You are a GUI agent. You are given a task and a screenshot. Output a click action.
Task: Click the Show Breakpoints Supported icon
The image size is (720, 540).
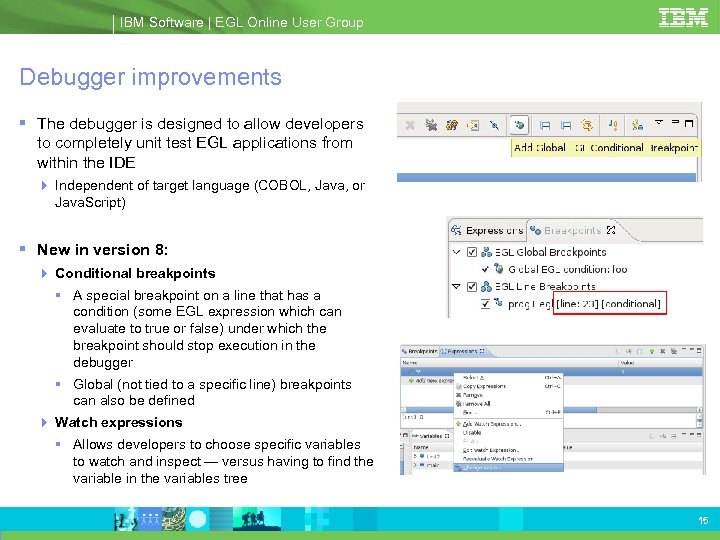[451, 125]
